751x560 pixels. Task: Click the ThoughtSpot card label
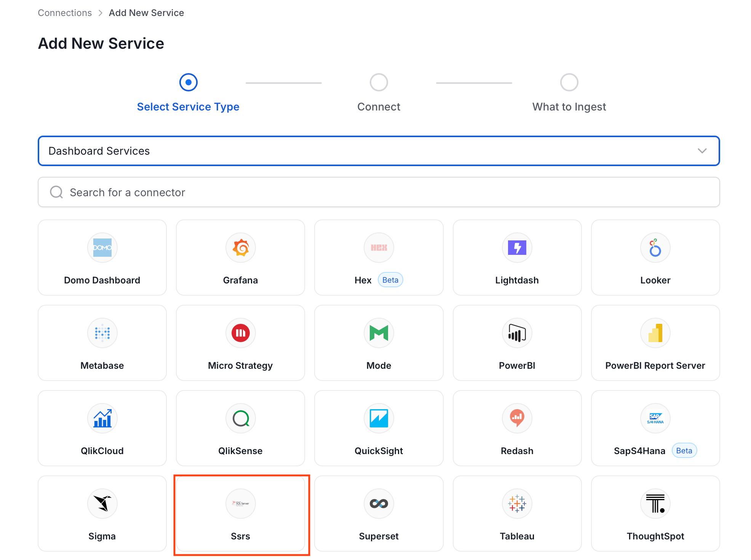(655, 536)
